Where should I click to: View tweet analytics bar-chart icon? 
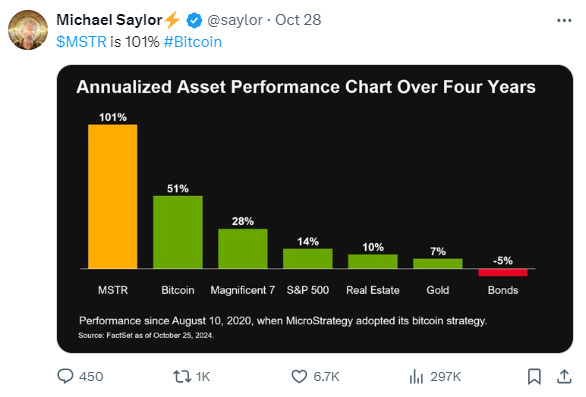pyautogui.click(x=416, y=376)
